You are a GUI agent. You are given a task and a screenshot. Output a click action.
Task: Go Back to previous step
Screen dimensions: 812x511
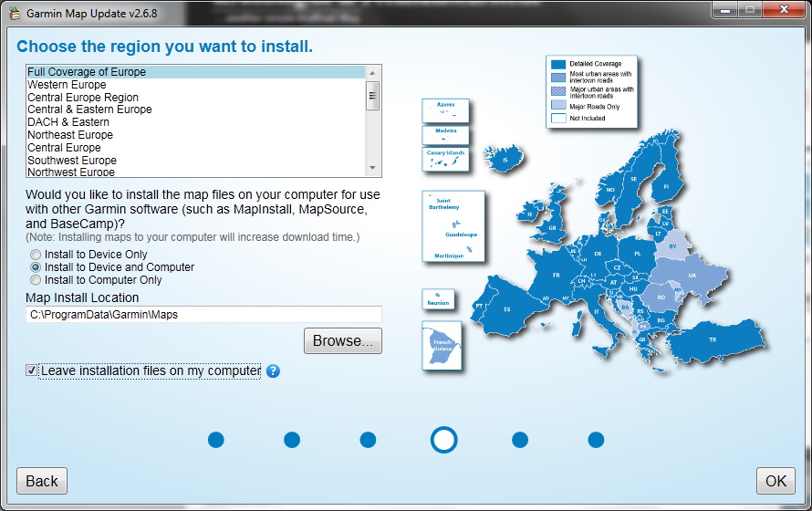(42, 481)
